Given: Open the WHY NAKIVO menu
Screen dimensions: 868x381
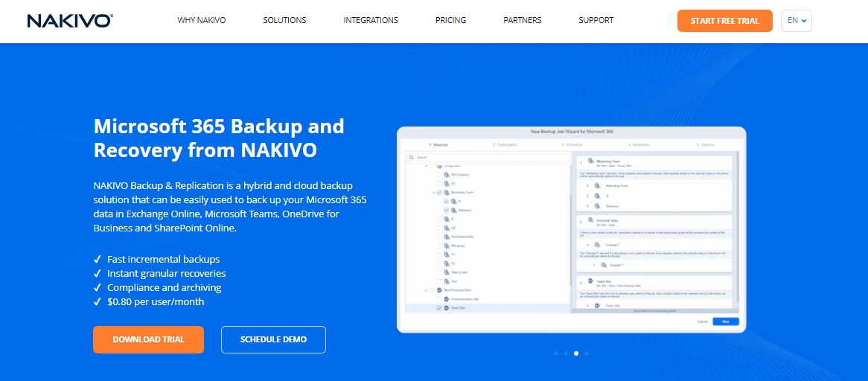Looking at the screenshot, I should [202, 20].
